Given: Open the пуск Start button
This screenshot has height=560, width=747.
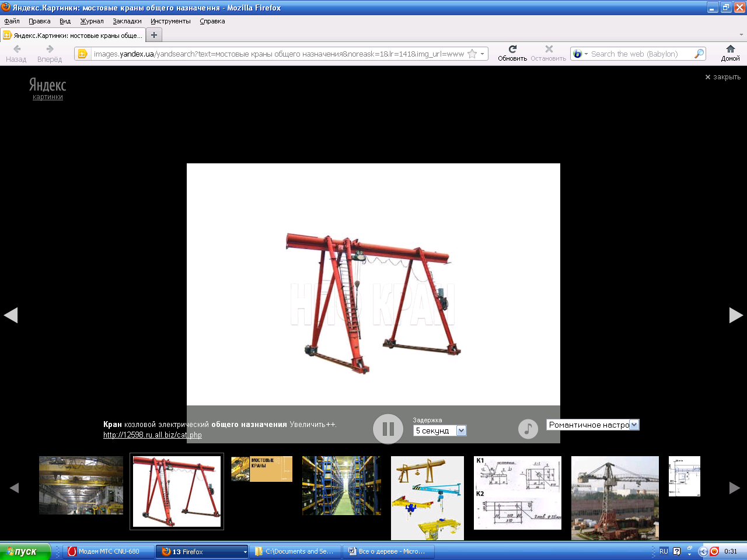Looking at the screenshot, I should 26,551.
